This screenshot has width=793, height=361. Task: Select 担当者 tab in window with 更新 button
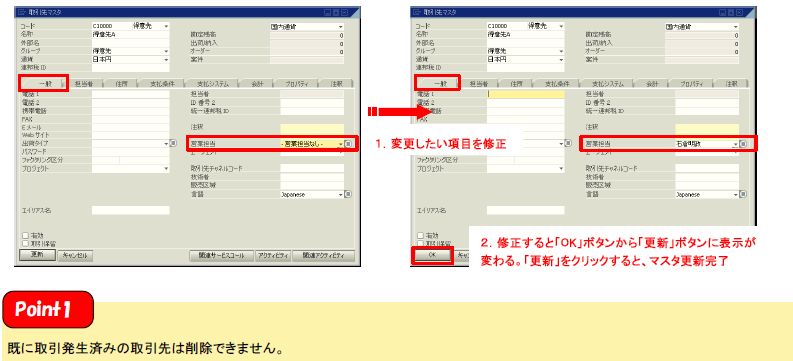pos(83,84)
